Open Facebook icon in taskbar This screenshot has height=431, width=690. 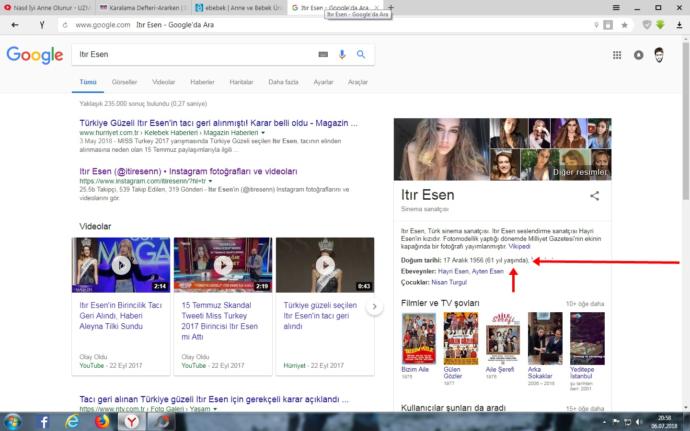pyautogui.click(x=44, y=422)
